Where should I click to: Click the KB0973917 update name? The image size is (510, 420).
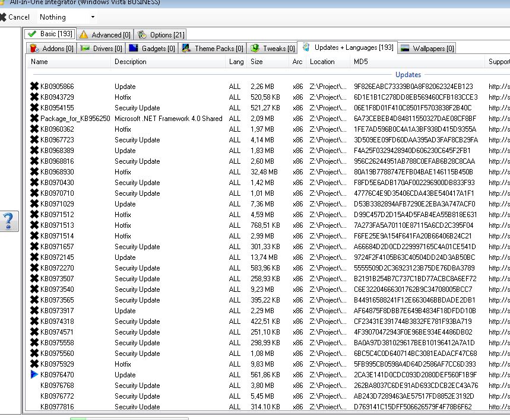(x=57, y=310)
